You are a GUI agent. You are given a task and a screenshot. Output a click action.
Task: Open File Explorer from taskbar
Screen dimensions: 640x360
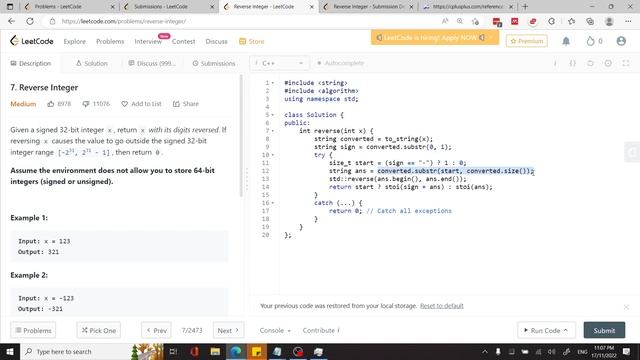(215, 351)
